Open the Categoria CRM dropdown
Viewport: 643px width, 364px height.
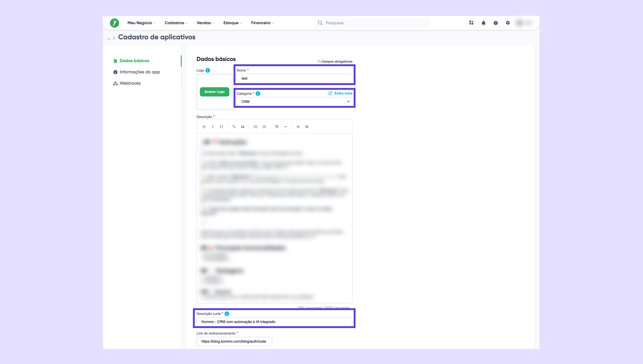294,101
